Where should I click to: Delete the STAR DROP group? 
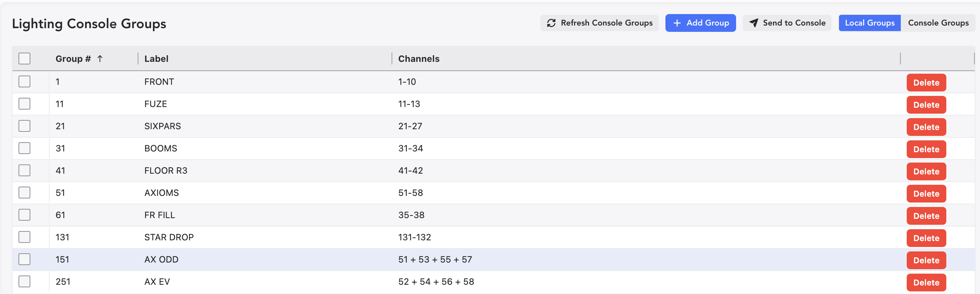(x=926, y=238)
